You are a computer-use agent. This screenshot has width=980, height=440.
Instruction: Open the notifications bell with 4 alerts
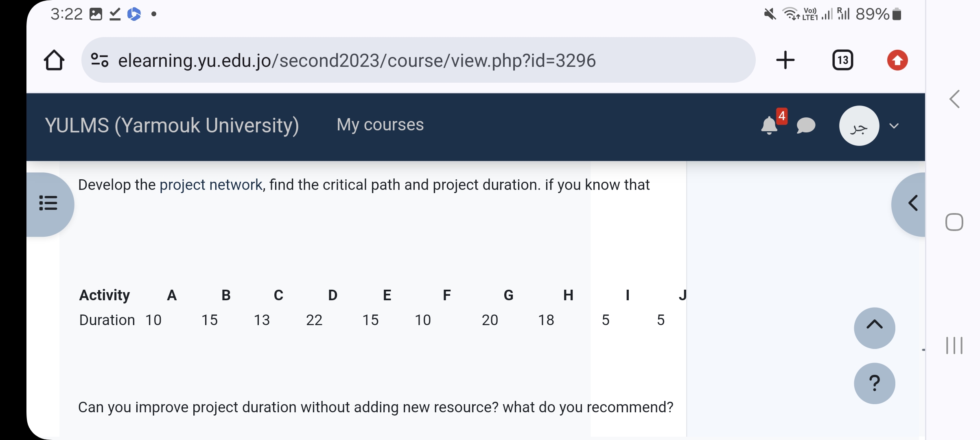[x=769, y=125]
